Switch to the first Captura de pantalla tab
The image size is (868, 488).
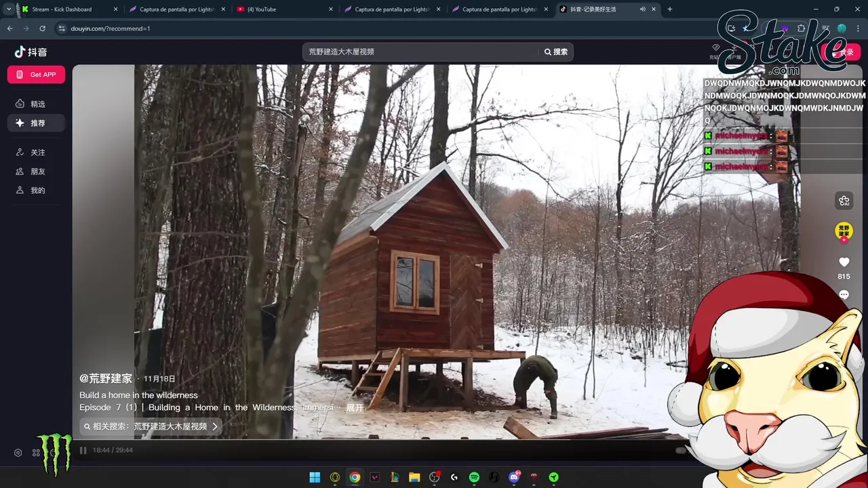point(177,9)
